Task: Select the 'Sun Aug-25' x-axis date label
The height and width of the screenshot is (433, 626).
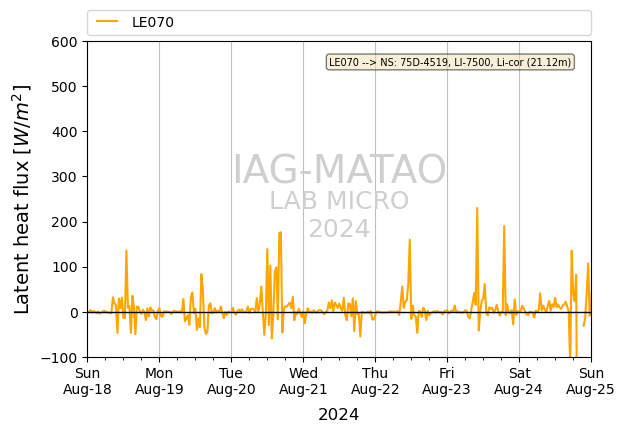Action: pyautogui.click(x=590, y=381)
